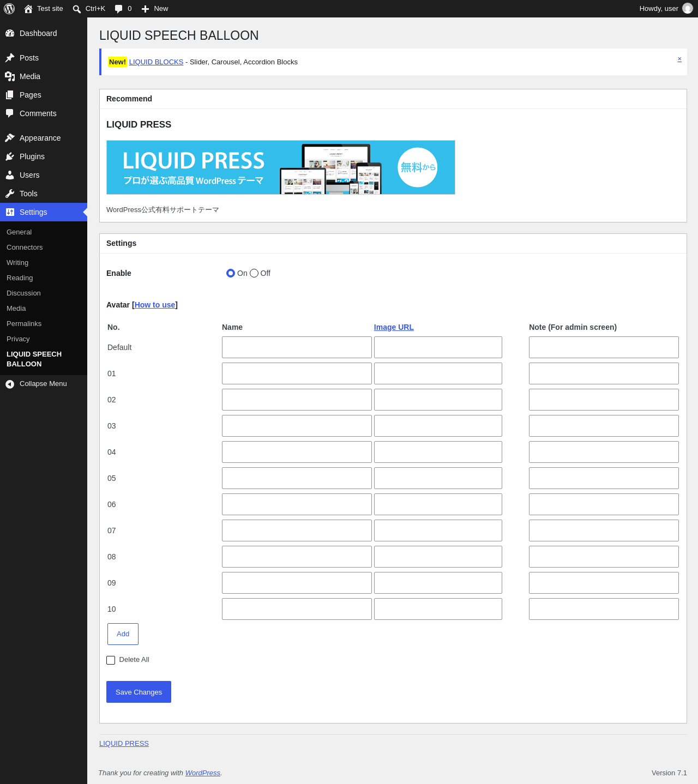Click the LIQUID SPEECH BALLOON page title

pos(179,35)
